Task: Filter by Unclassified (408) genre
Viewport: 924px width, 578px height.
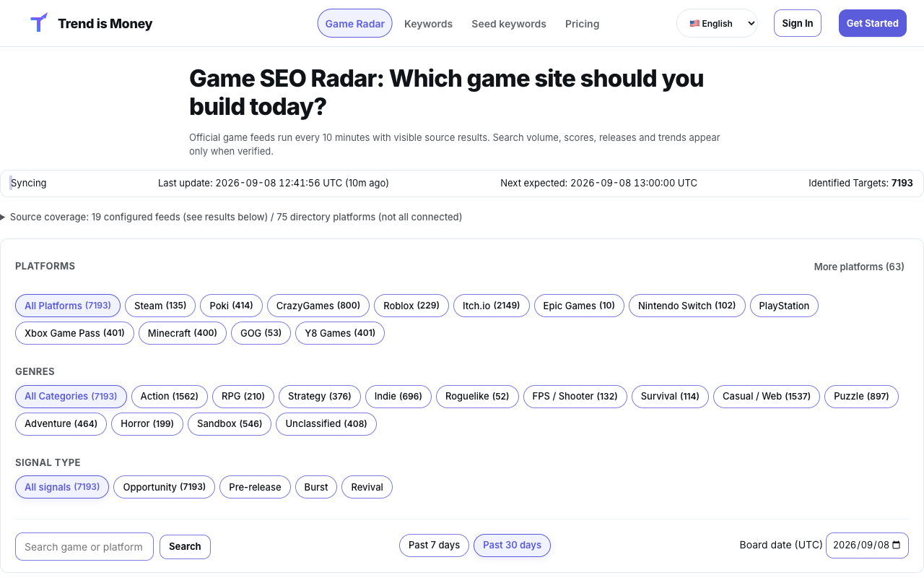Action: tap(326, 423)
